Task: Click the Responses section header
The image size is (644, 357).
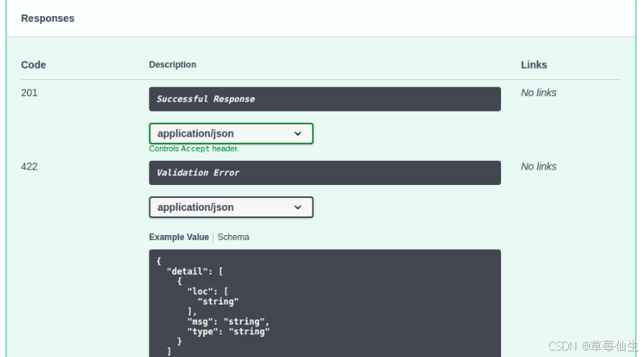Action: click(x=48, y=19)
